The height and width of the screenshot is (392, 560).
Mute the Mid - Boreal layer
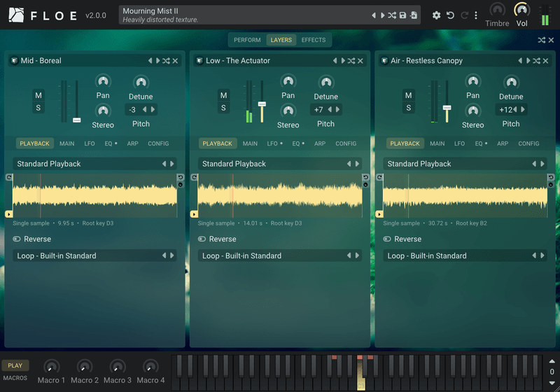point(38,95)
